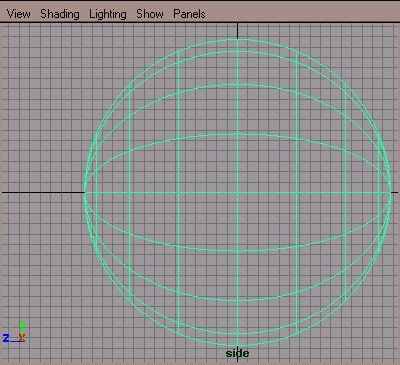Image resolution: width=400 pixels, height=365 pixels.
Task: Open the Show menu
Action: [150, 14]
